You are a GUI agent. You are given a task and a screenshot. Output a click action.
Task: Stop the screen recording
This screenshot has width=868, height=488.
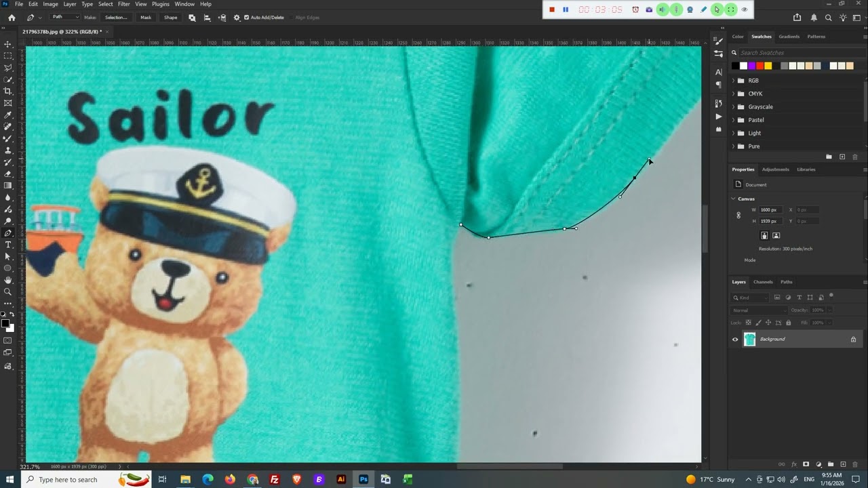pyautogui.click(x=552, y=9)
